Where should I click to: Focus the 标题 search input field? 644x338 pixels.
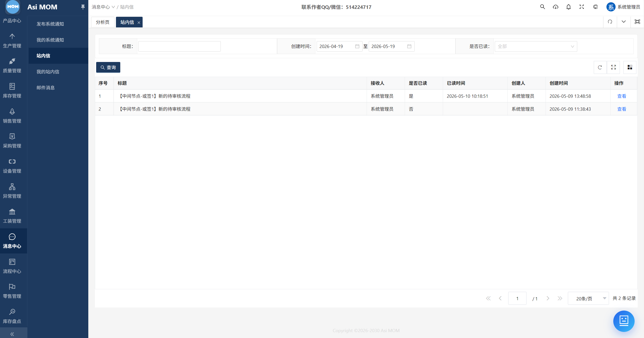tap(179, 46)
